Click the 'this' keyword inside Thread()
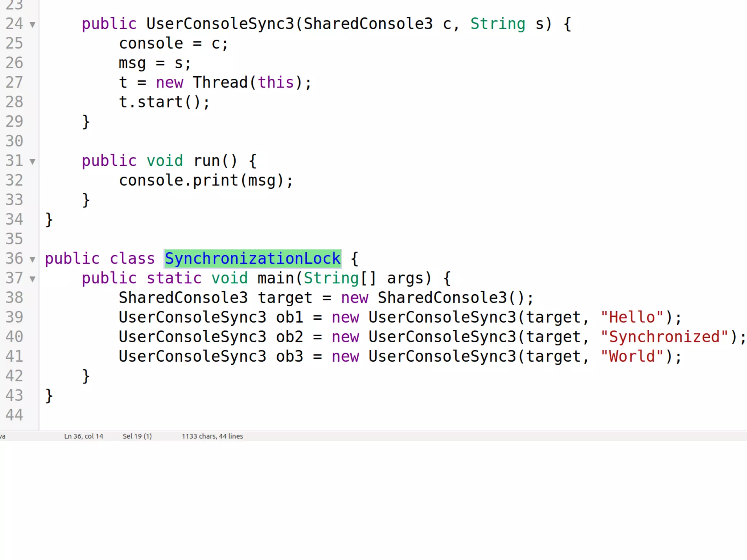747x560 pixels. pyautogui.click(x=276, y=82)
